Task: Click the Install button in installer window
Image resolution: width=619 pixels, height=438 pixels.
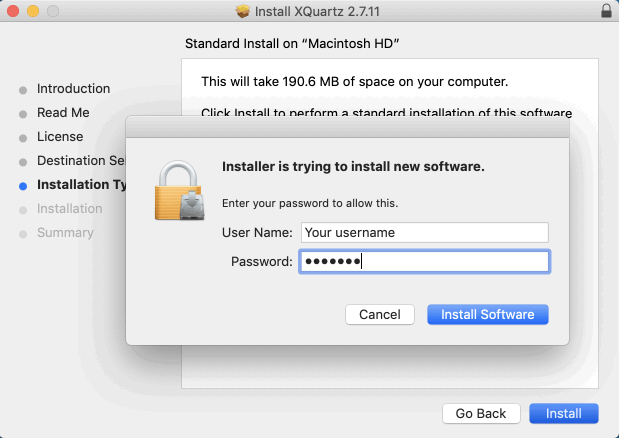Action: pos(564,413)
